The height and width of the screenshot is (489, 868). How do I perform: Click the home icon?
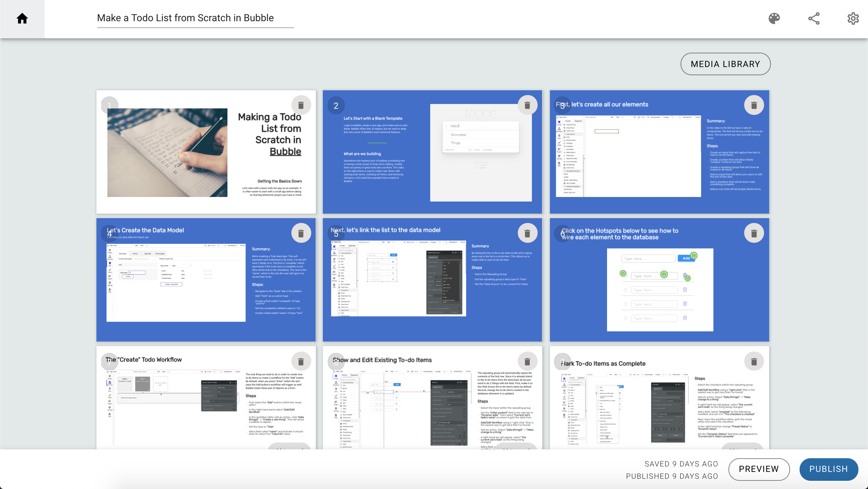[x=22, y=18]
